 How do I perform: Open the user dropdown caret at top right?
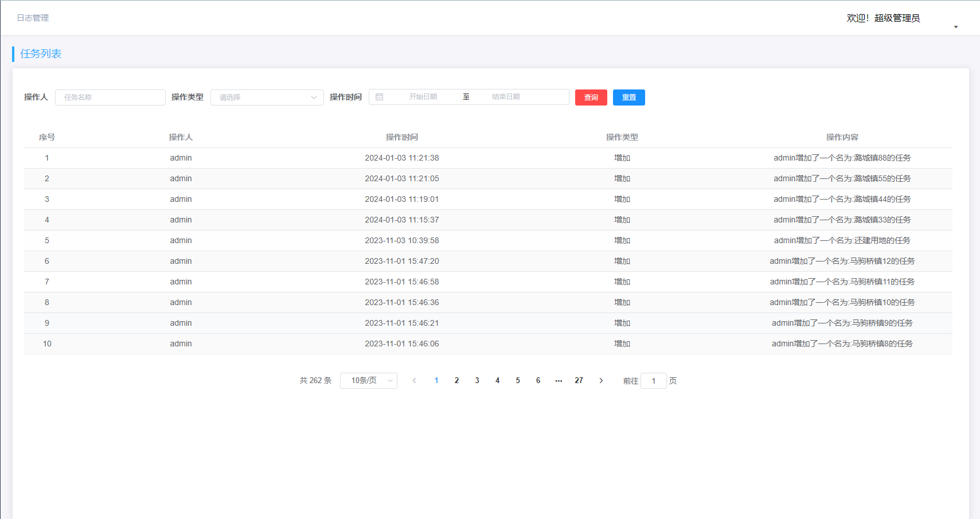click(956, 27)
